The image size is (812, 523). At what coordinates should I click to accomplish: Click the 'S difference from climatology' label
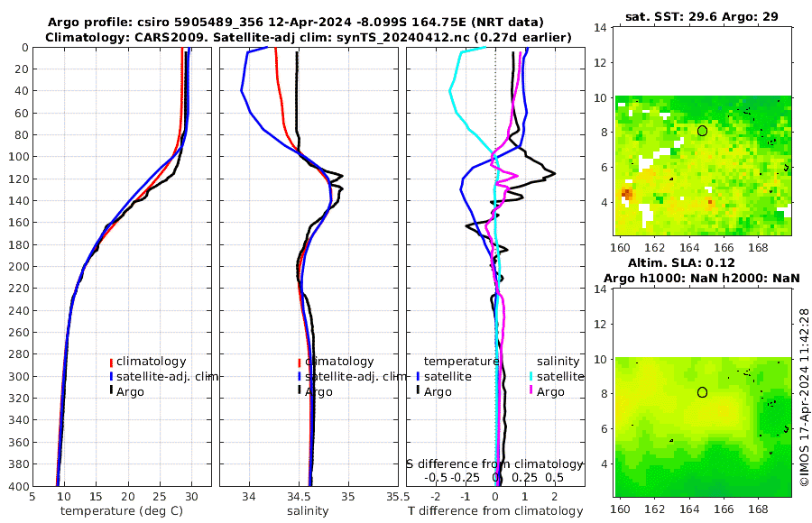pos(495,463)
